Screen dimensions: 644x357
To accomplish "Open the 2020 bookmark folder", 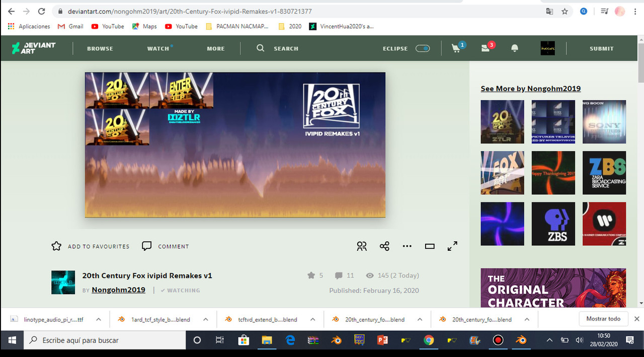I will point(290,26).
